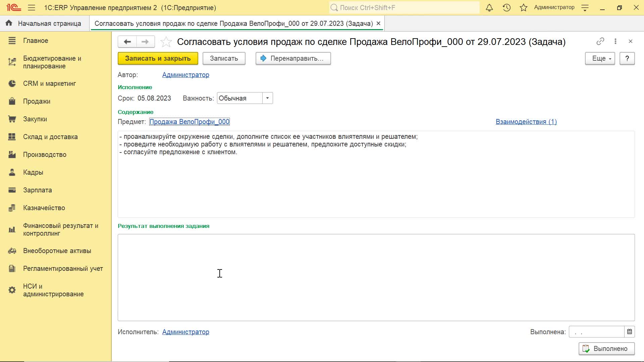The width and height of the screenshot is (644, 362).
Task: Click the Бюджетирование и планирование chart icon
Action: 12,62
